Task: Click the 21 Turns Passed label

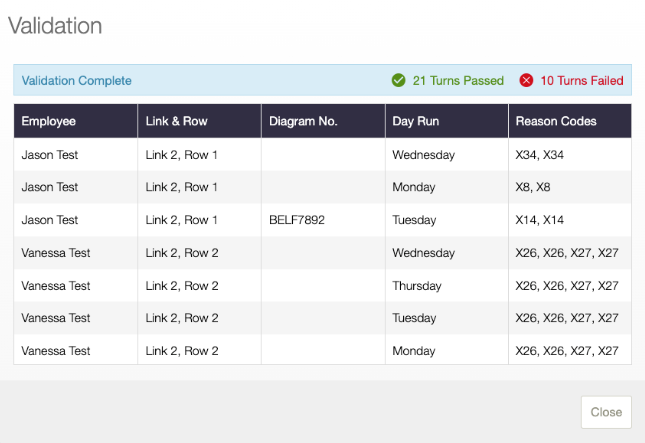Action: click(458, 81)
